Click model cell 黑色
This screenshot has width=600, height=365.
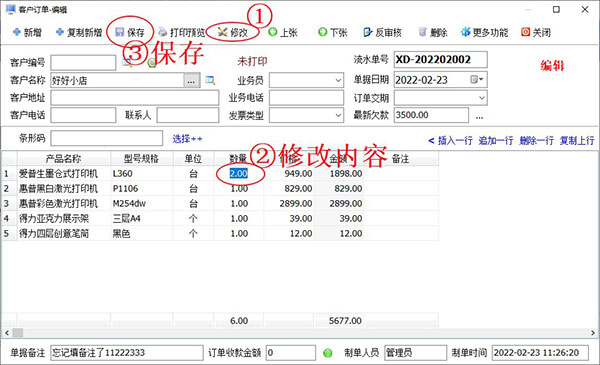[142, 233]
